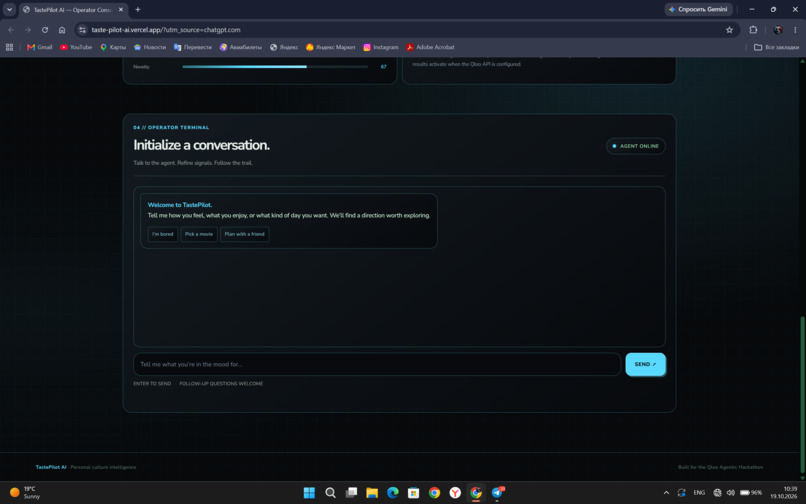Click the AGENT ONLINE status badge

[x=636, y=146]
